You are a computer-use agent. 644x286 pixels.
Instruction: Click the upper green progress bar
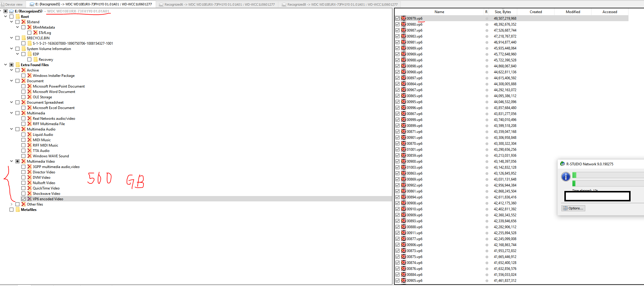point(608,175)
